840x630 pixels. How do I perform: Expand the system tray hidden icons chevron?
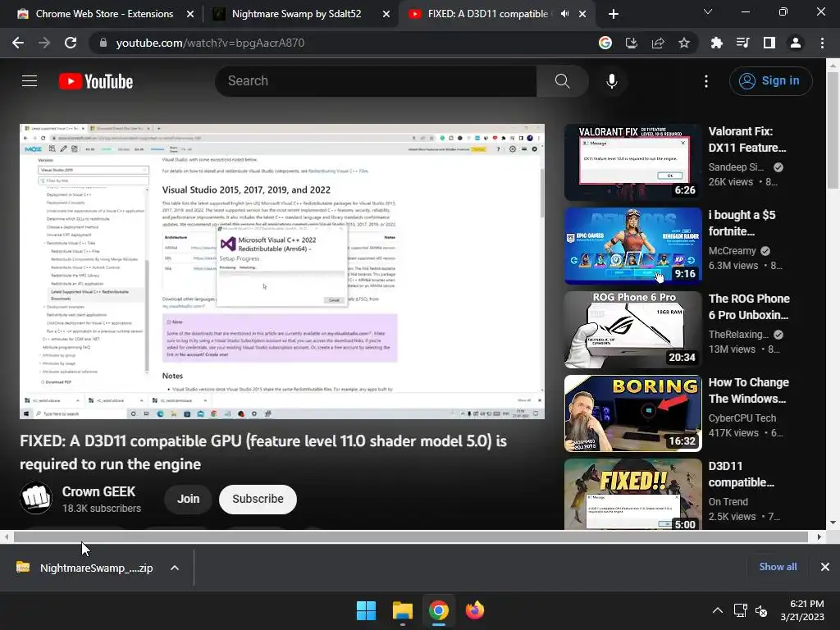717,610
